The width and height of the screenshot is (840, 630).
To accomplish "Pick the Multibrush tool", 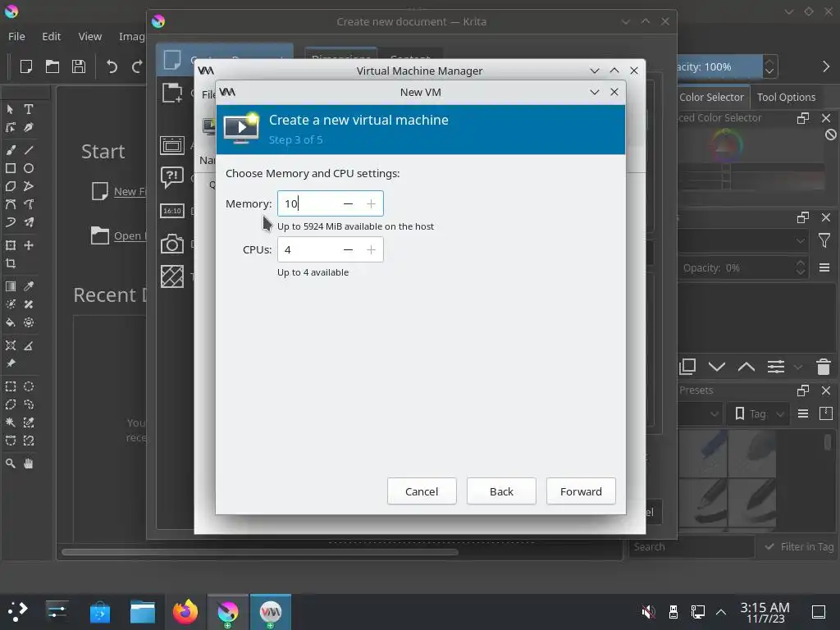I will click(29, 222).
